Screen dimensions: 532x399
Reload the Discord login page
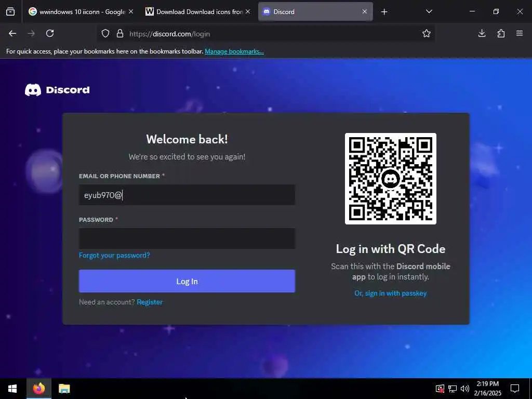(x=50, y=33)
